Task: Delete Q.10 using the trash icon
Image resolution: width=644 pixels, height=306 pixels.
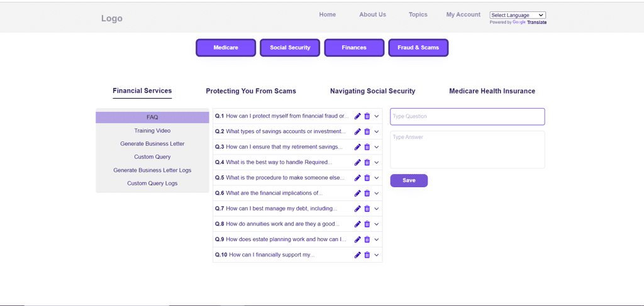Action: 367,255
